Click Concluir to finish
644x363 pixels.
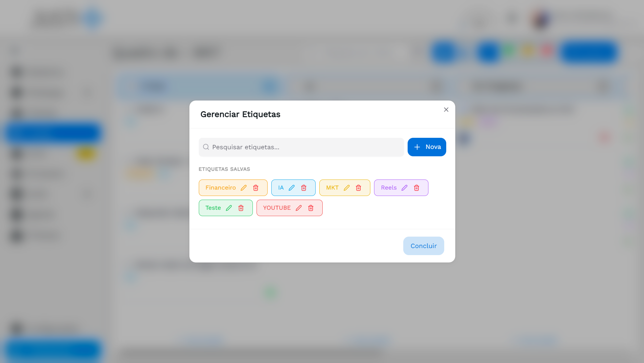click(x=423, y=246)
